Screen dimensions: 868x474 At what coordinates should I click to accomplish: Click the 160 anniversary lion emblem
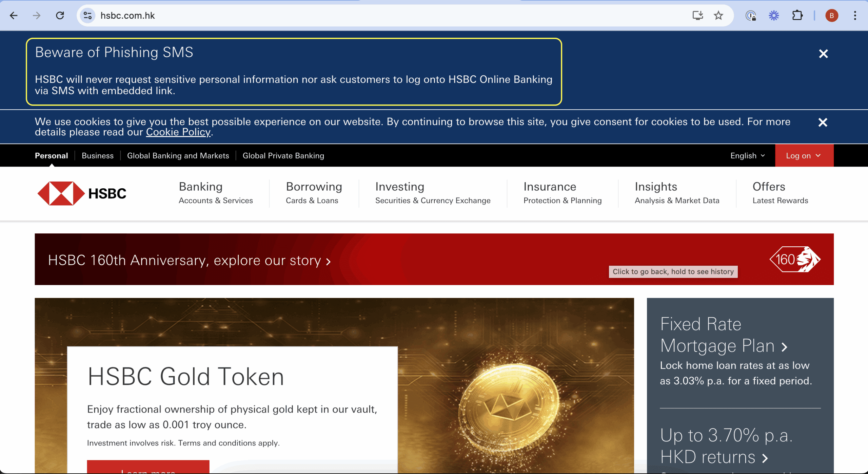pos(795,260)
